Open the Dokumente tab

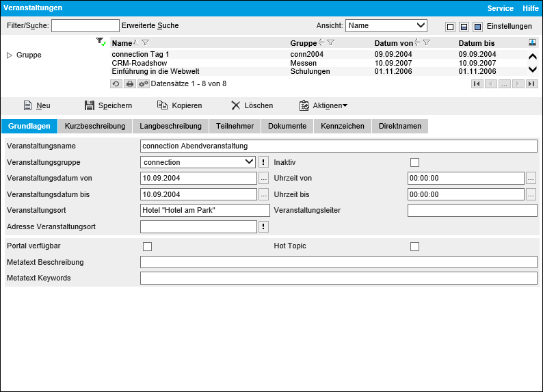[287, 126]
